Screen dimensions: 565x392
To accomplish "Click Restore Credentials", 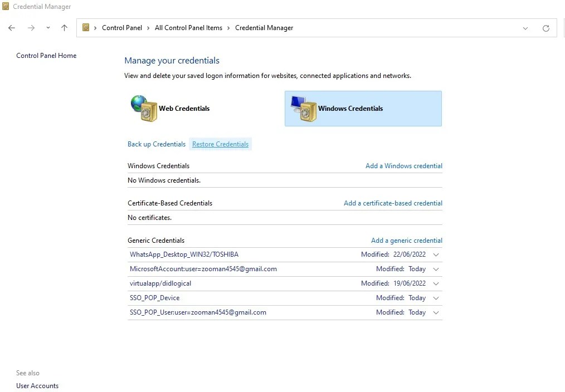I will click(220, 144).
